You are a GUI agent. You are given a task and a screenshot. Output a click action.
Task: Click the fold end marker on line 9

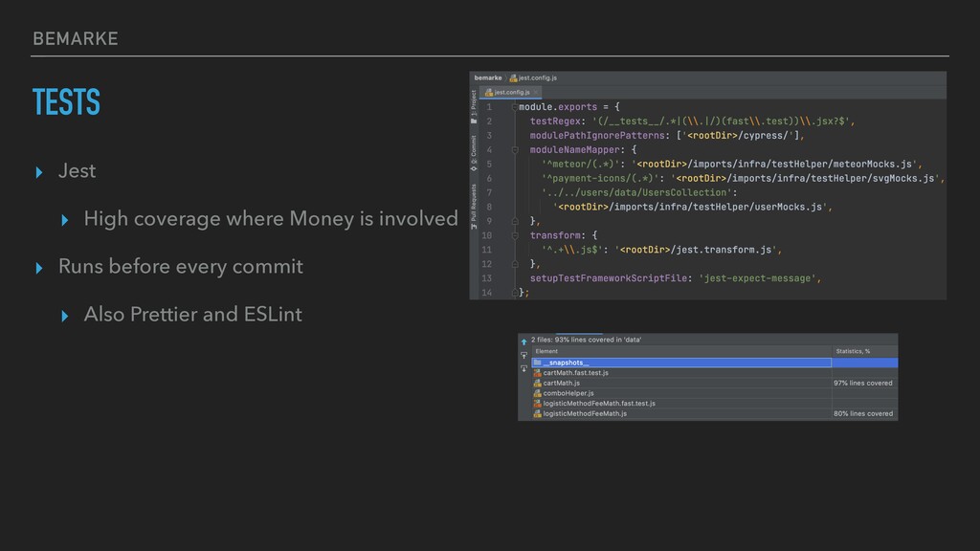[x=514, y=221]
